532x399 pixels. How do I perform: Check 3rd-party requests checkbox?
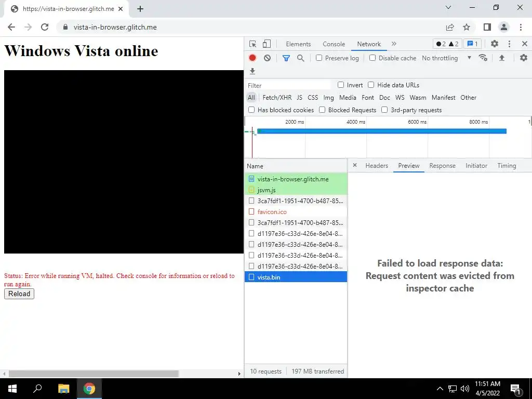(384, 110)
